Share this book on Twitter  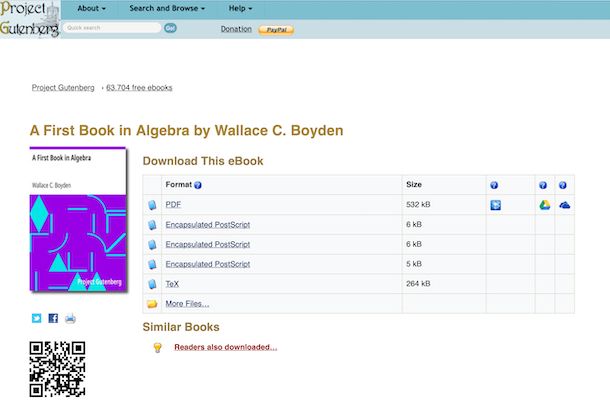coord(36,319)
